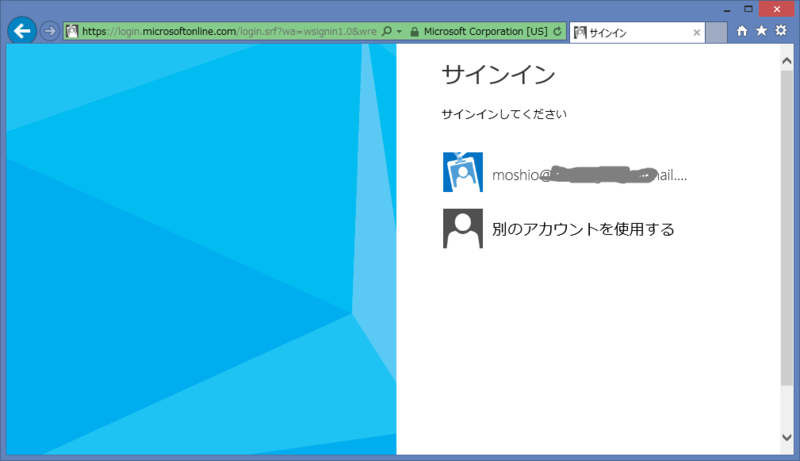Click the gray person silhouette icon
This screenshot has height=461, width=800.
coord(463,228)
